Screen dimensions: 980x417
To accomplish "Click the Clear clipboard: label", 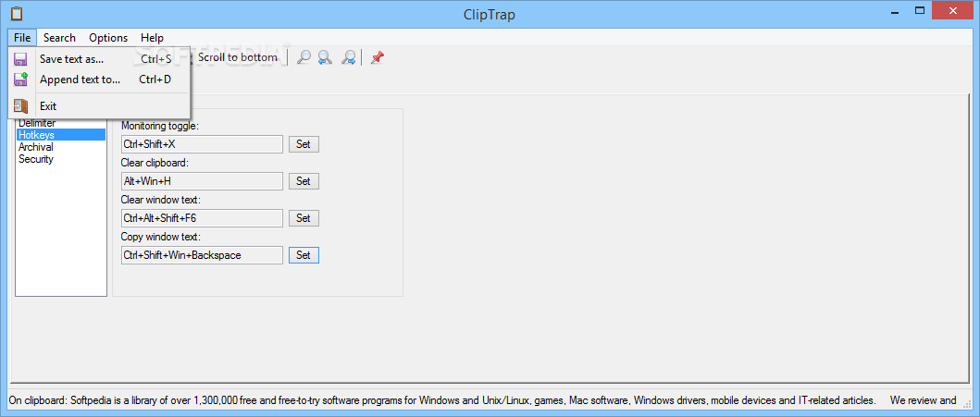I will pyautogui.click(x=155, y=163).
